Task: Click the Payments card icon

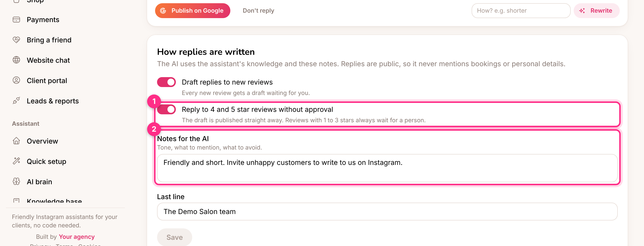Action: coord(16,20)
